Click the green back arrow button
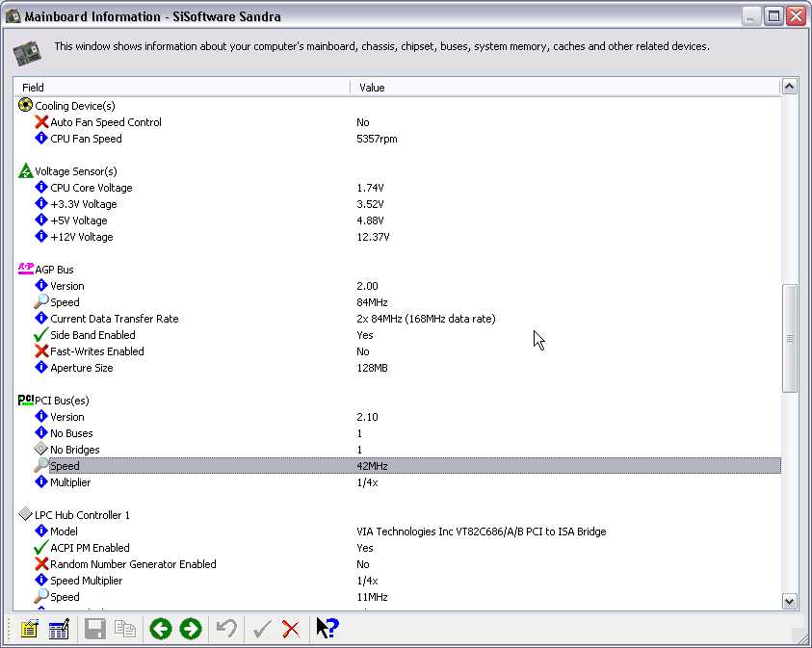 click(x=160, y=629)
